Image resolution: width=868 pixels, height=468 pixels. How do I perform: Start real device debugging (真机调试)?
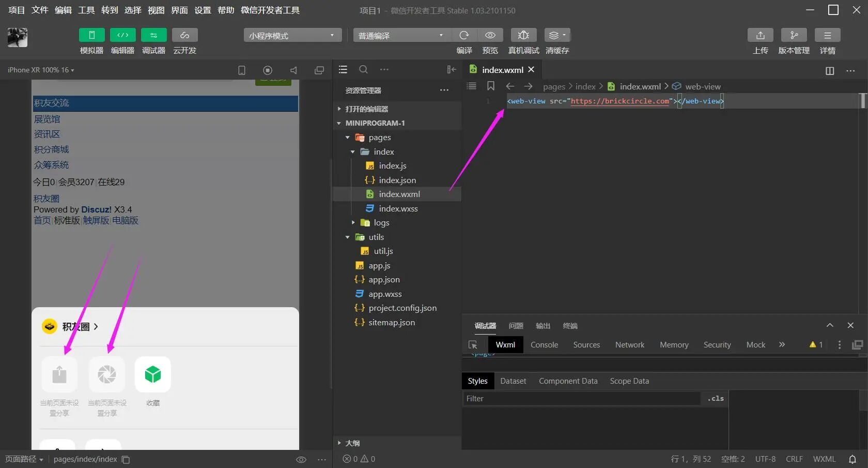[x=523, y=35]
